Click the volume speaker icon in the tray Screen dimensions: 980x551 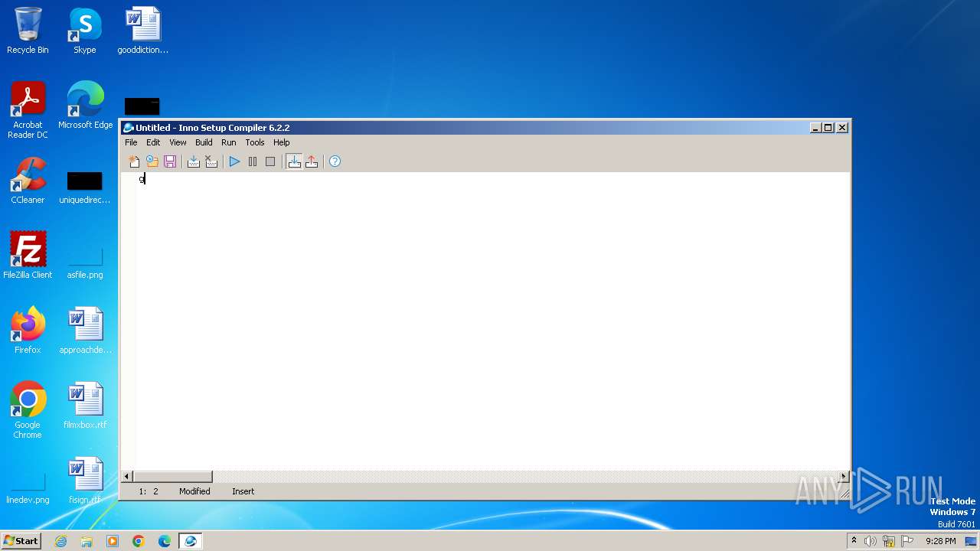pyautogui.click(x=871, y=541)
